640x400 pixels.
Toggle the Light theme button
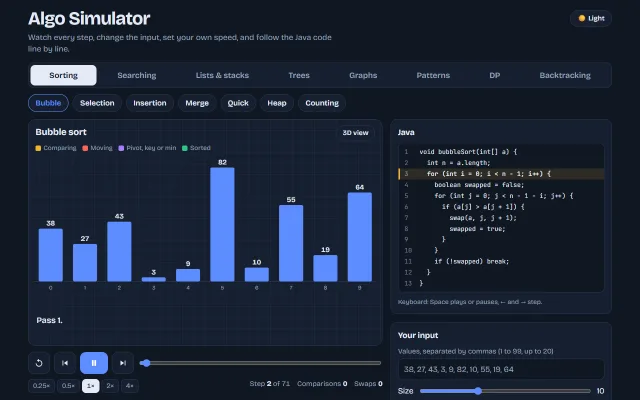(x=591, y=18)
